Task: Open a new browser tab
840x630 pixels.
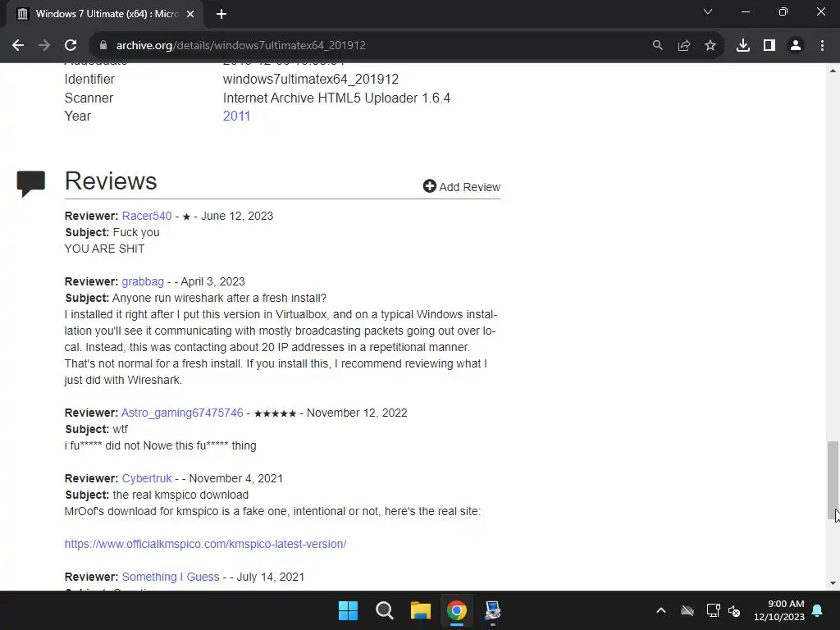Action: [221, 14]
